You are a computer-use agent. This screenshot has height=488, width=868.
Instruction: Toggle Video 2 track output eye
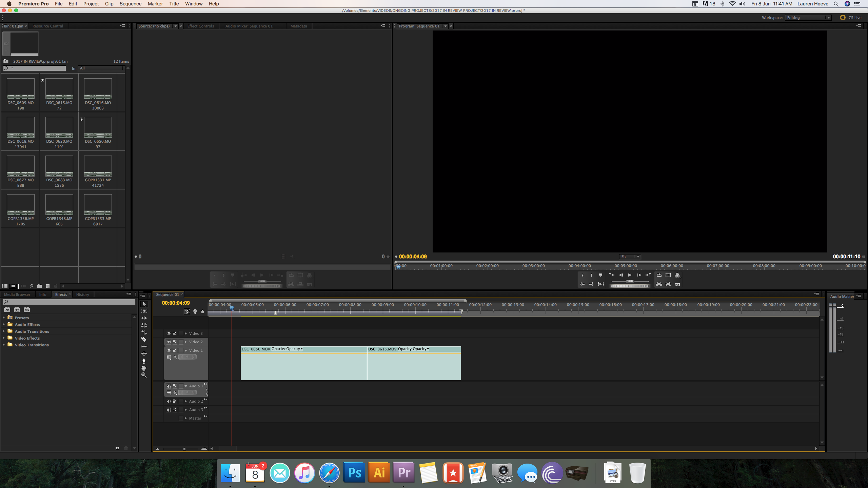point(169,342)
